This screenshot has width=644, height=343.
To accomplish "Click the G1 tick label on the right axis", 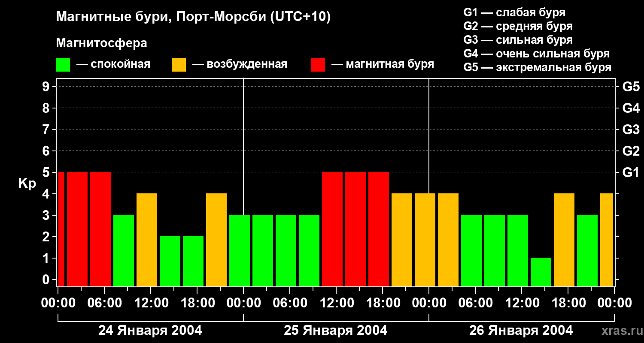I will [x=631, y=172].
